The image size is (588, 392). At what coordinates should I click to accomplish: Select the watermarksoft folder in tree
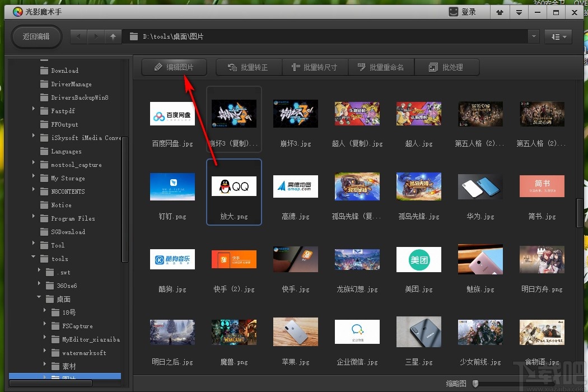(x=79, y=353)
